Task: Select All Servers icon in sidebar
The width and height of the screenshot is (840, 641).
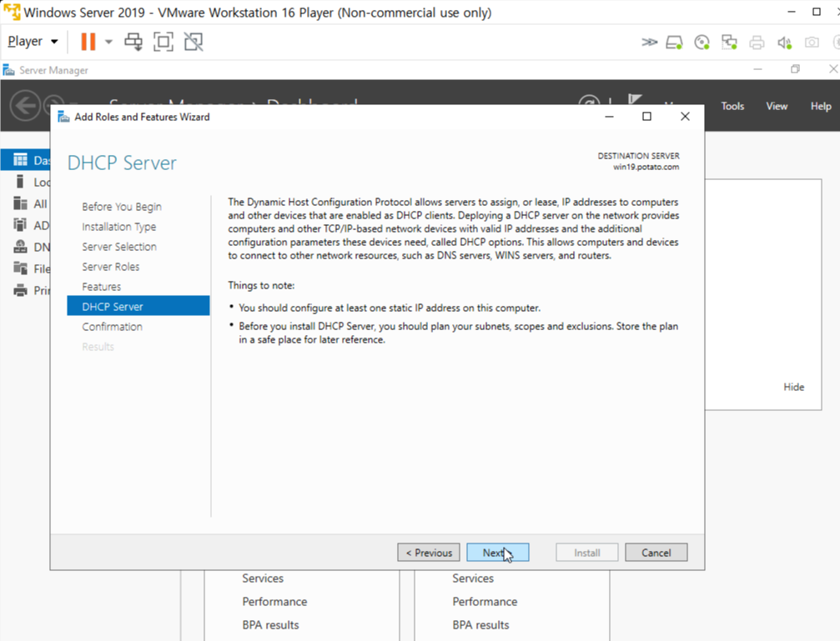Action: [20, 203]
